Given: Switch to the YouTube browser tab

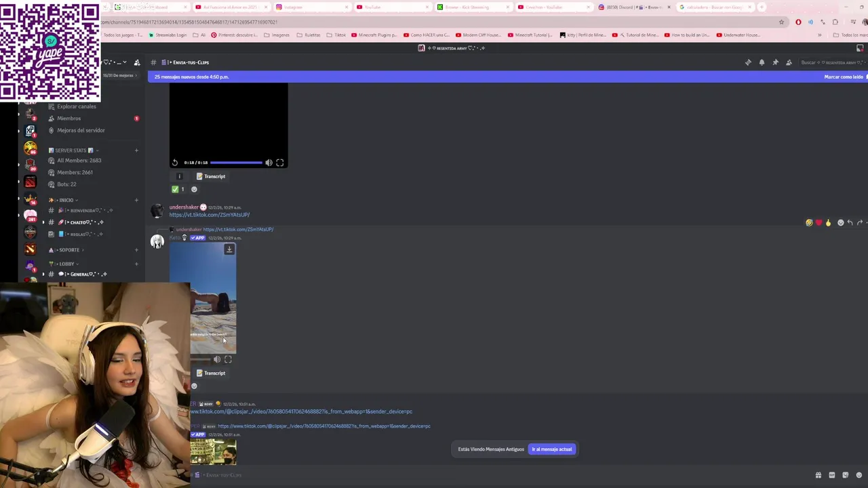Looking at the screenshot, I should (x=392, y=7).
